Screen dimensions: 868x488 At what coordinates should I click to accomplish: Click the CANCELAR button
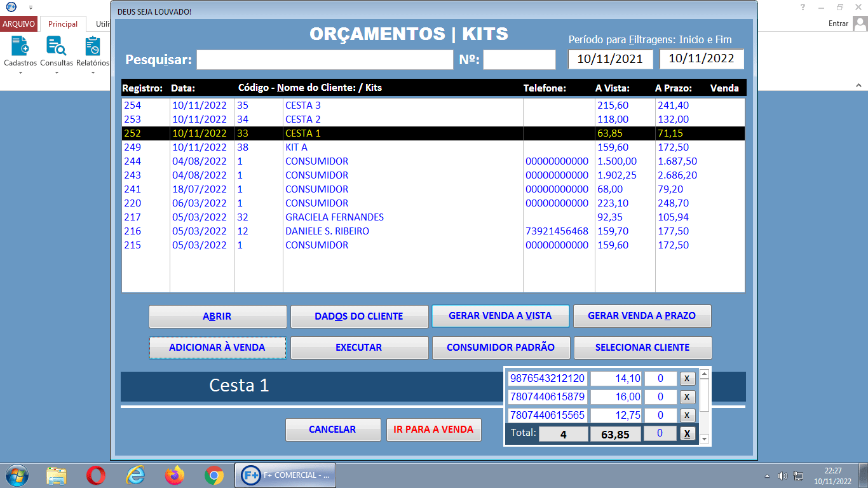[x=332, y=430]
